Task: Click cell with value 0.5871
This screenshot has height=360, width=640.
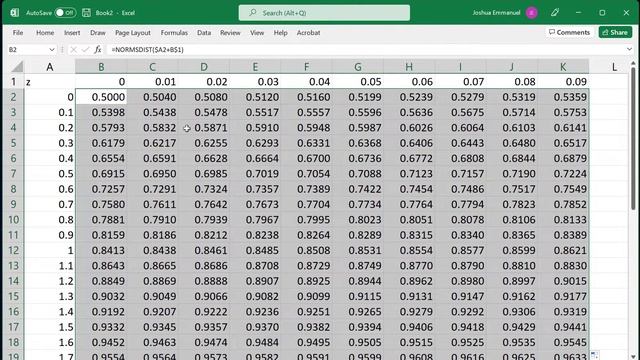Action: click(x=204, y=127)
